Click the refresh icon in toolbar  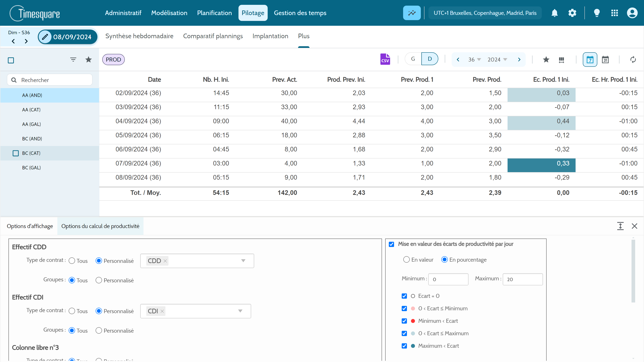(x=633, y=60)
